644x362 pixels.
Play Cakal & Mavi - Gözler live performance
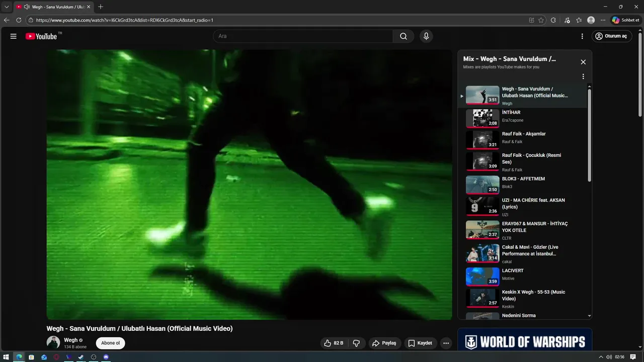click(523, 254)
